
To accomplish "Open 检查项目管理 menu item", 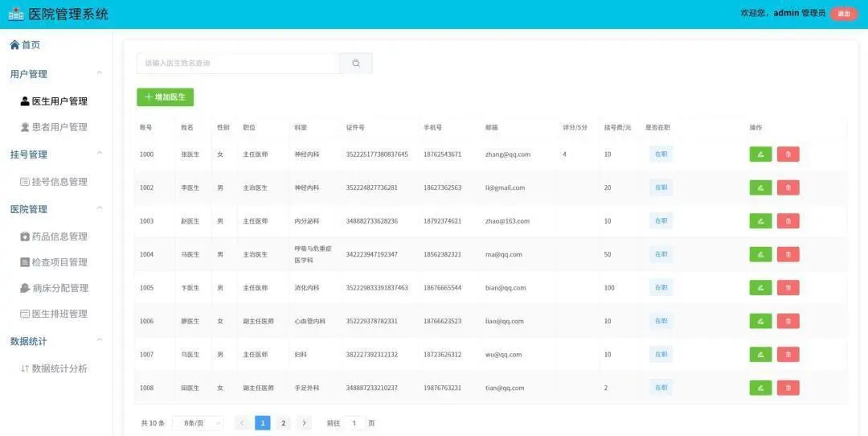I will click(55, 262).
